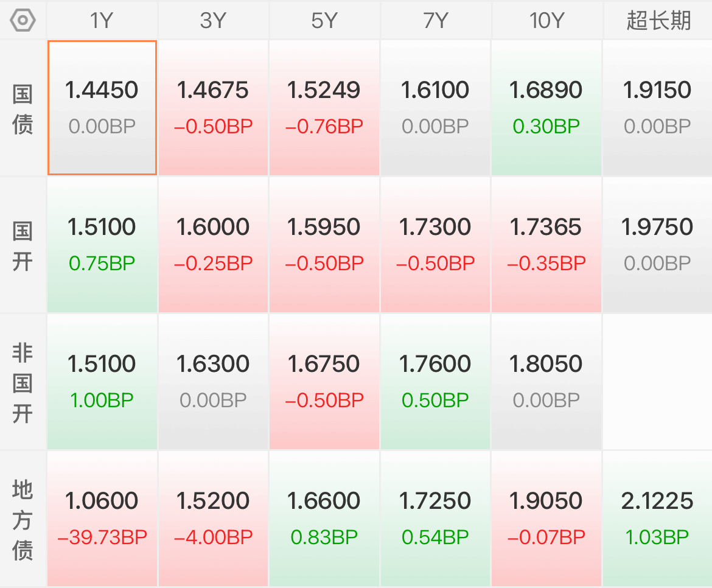The width and height of the screenshot is (712, 588).
Task: Select the 1Y column header
Action: pyautogui.click(x=102, y=21)
